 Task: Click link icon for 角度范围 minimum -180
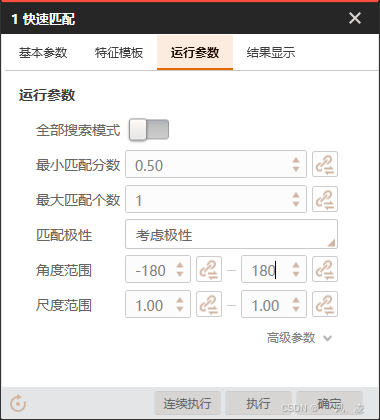click(x=209, y=269)
